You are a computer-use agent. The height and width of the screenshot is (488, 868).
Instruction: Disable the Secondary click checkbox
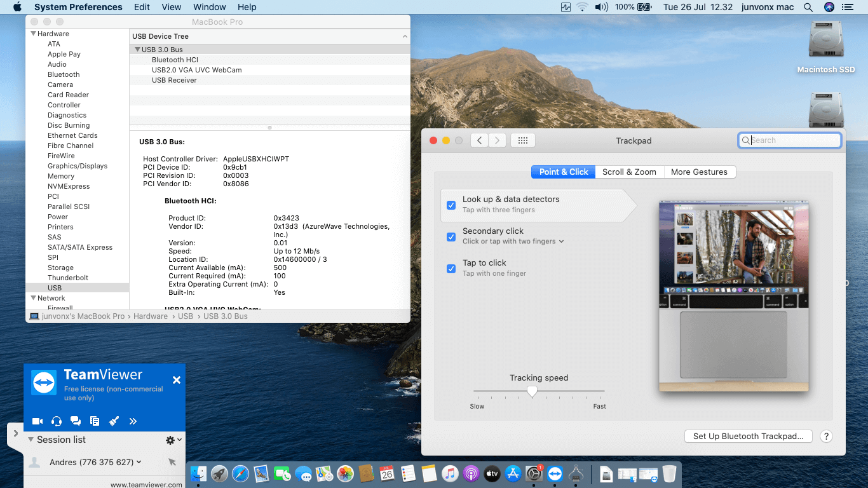pos(451,237)
